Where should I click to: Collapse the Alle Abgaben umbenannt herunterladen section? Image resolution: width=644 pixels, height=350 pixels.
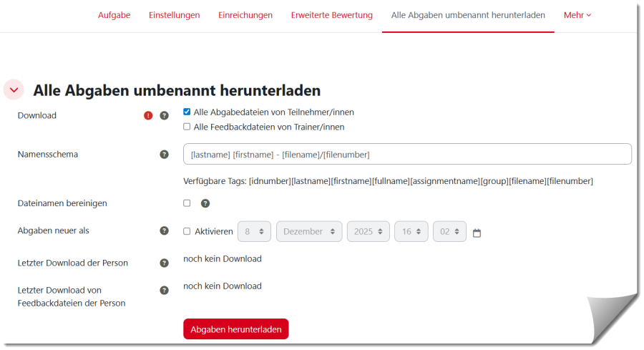14,90
